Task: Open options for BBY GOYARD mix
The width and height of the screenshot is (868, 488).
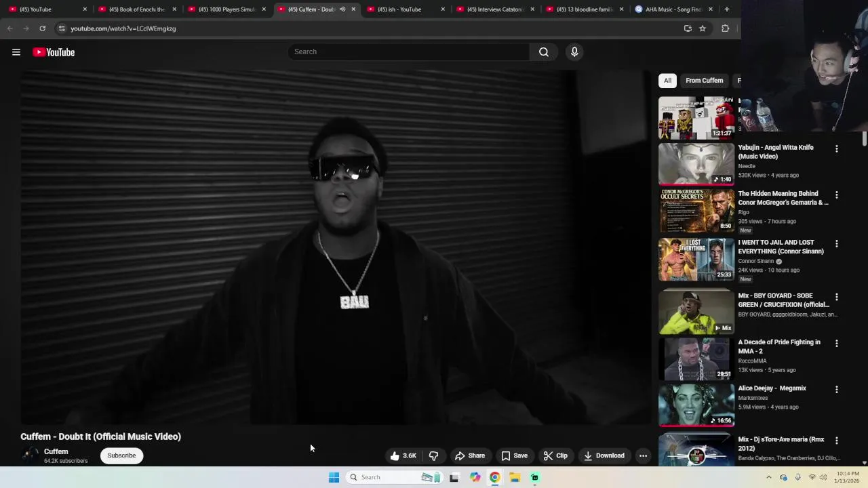Action: (836, 297)
